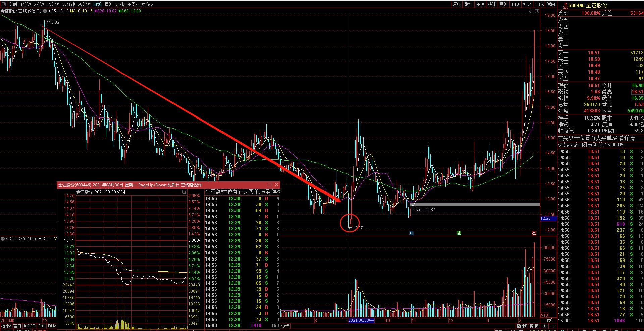Switch indicator to MACD

click(x=30, y=326)
